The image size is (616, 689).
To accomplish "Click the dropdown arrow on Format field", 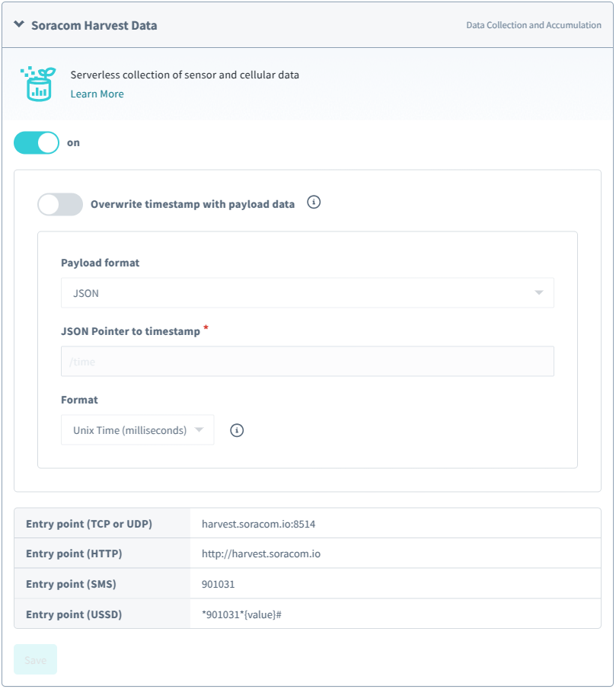I will click(x=201, y=429).
